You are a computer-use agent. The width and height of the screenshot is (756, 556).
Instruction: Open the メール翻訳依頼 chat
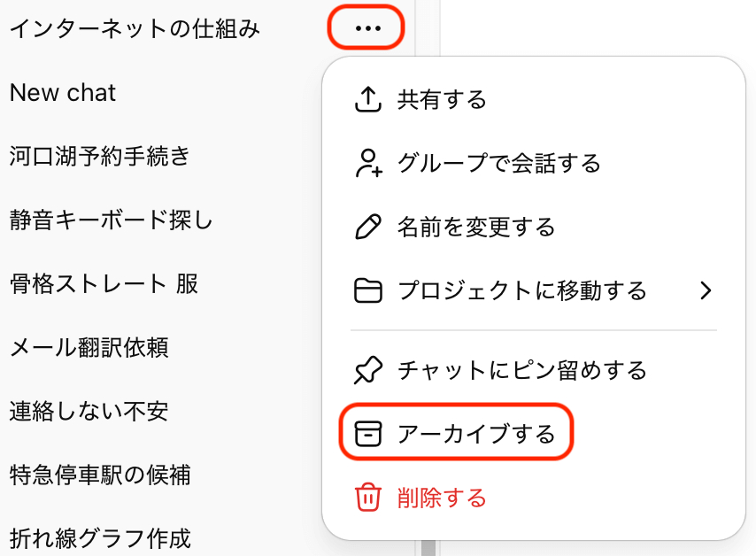coord(89,348)
